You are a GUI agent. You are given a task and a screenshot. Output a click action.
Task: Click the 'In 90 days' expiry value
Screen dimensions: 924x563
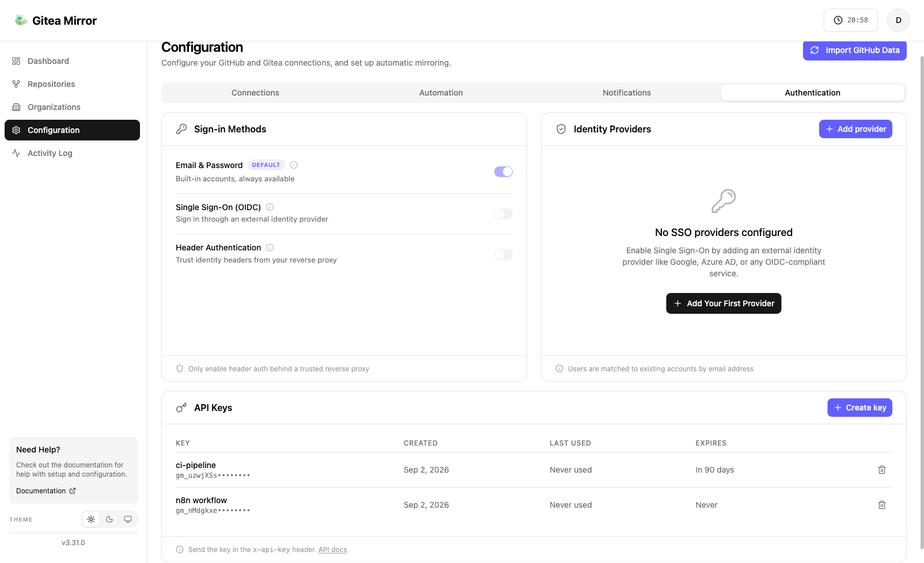[x=714, y=470]
